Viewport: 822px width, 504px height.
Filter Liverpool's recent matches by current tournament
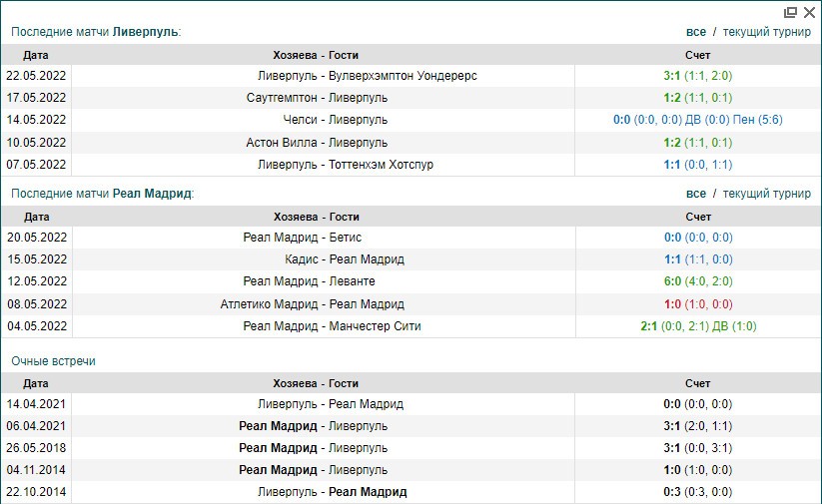(766, 31)
